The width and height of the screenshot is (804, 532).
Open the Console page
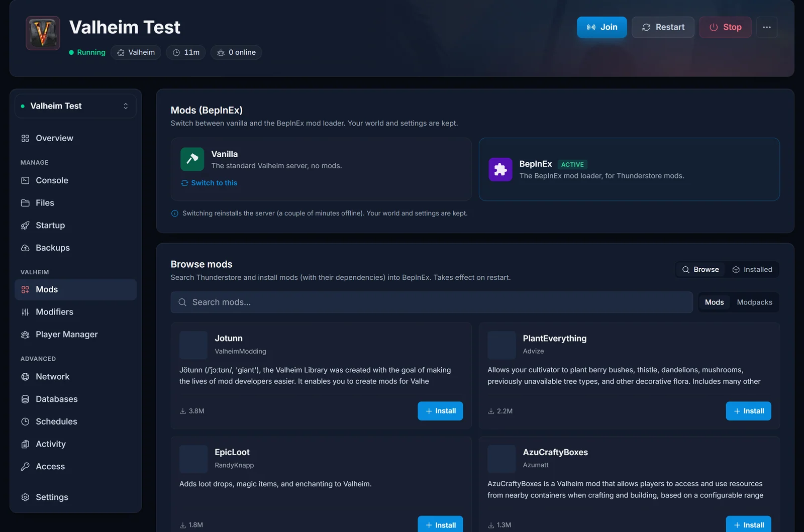coord(75,180)
